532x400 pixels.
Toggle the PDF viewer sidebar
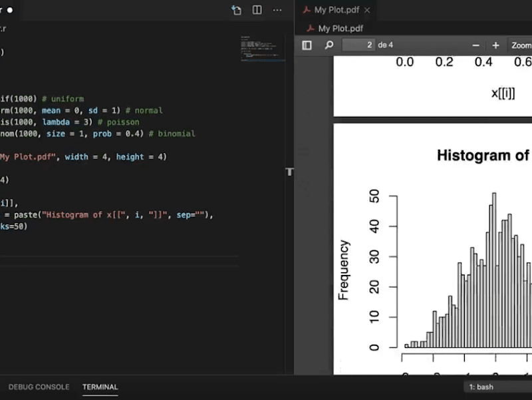click(x=307, y=45)
